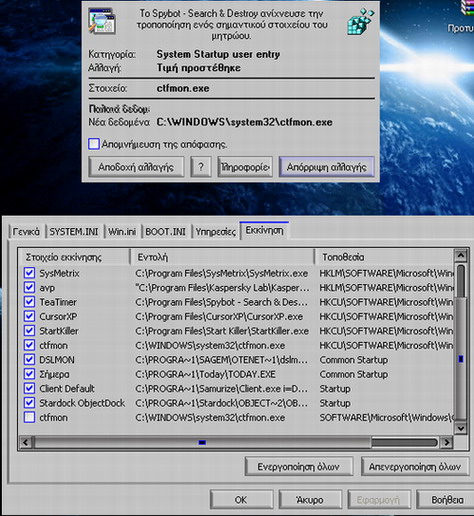
Task: Uncheck the Stardock ObjectDock startup entry
Action: (29, 403)
